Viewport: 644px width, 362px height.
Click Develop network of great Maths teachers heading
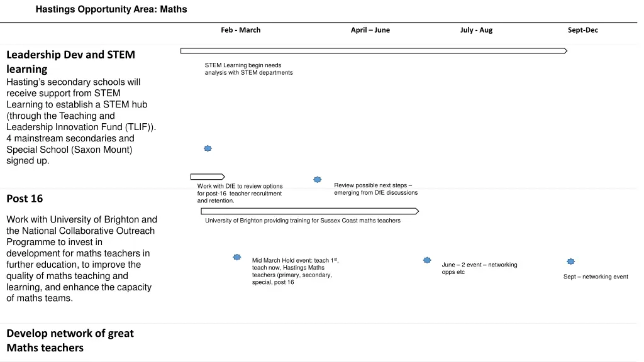pyautogui.click(x=70, y=340)
